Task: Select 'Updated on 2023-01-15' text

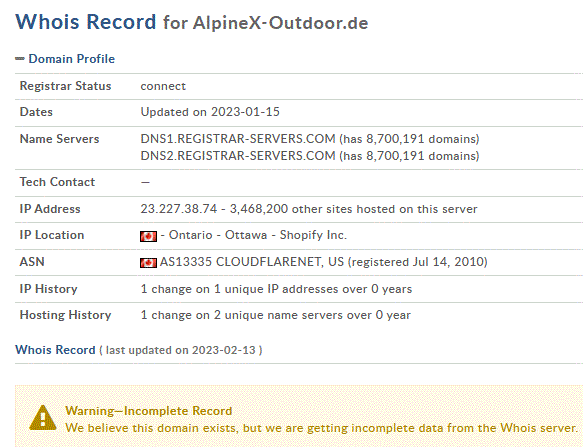Action: click(210, 112)
